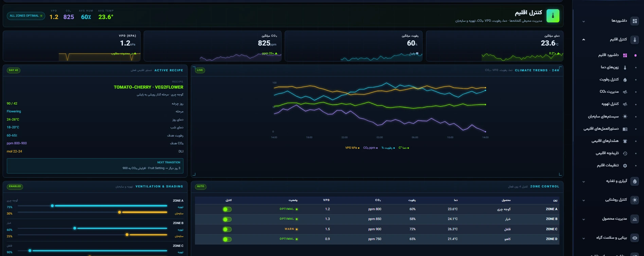Open the NEXT TRANSITION info box
This screenshot has width=644, height=256.
(95, 166)
